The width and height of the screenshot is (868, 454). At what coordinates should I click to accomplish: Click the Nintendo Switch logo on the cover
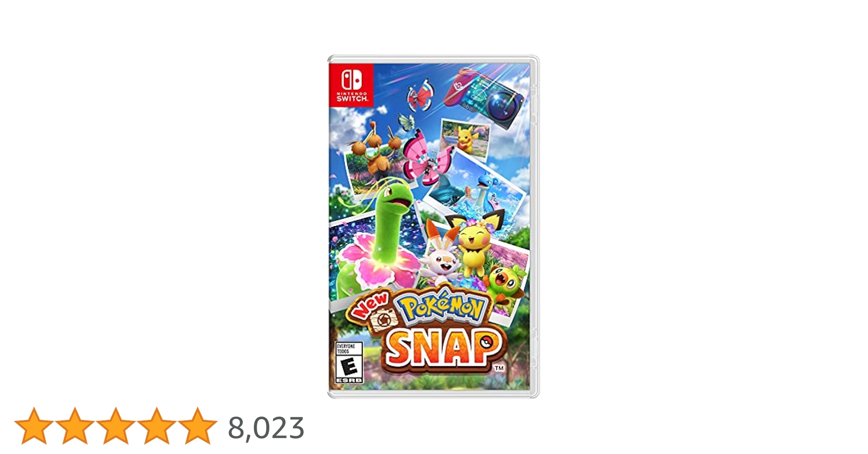click(351, 85)
